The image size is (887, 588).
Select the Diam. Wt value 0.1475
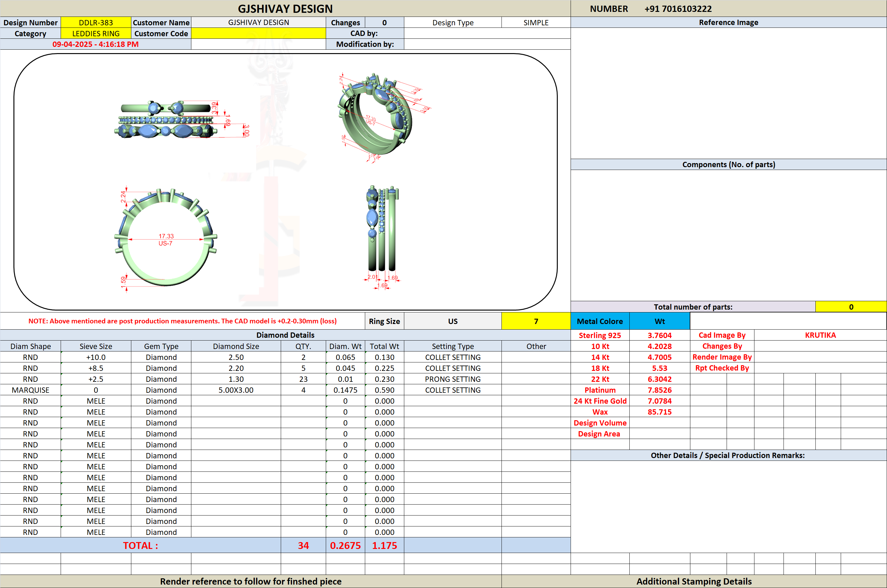(x=345, y=390)
